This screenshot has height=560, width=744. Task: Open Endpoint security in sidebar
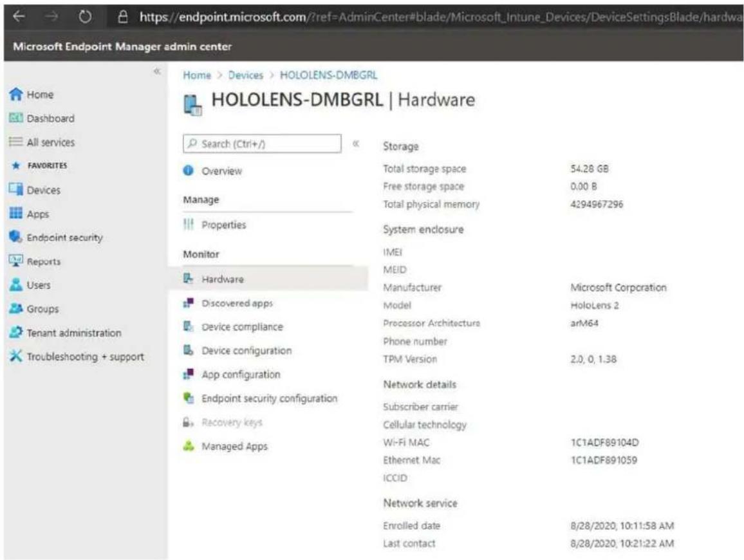(x=64, y=238)
